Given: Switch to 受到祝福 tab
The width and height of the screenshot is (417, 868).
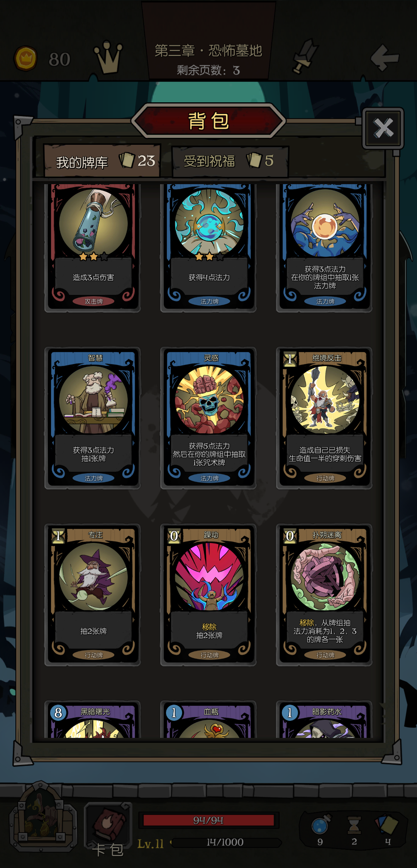Looking at the screenshot, I should pos(230,161).
